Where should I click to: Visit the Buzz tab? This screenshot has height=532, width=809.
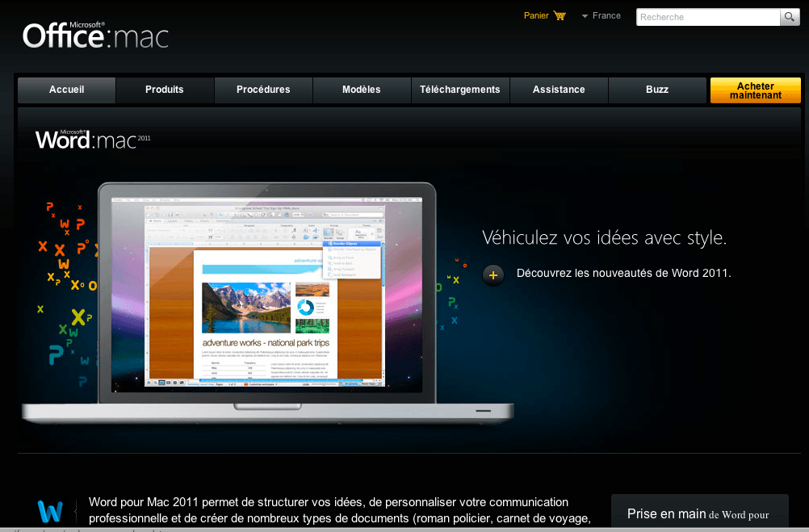(x=657, y=90)
